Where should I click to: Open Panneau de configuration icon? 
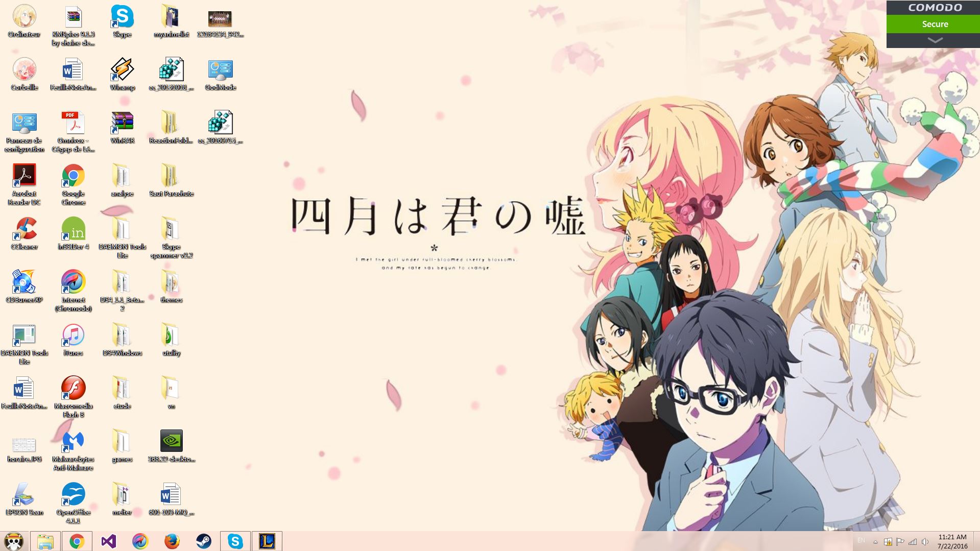(x=24, y=132)
